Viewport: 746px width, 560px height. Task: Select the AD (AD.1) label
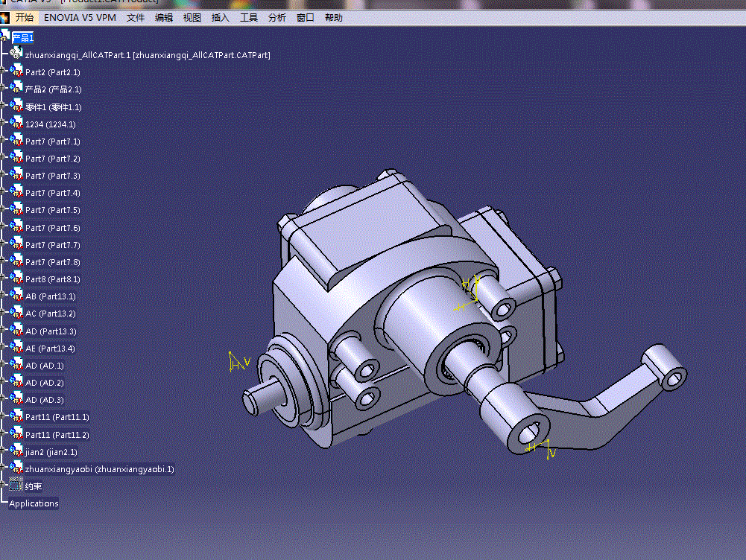pos(45,366)
